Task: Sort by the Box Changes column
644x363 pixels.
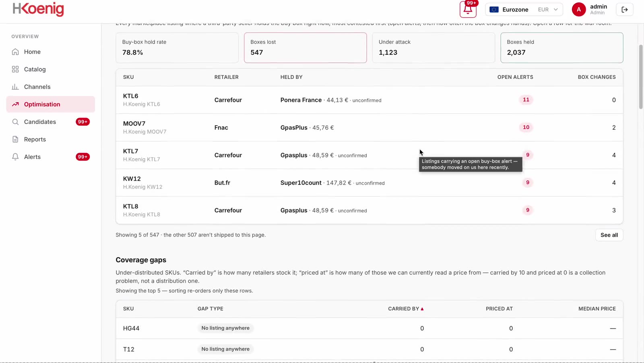Action: point(597,77)
